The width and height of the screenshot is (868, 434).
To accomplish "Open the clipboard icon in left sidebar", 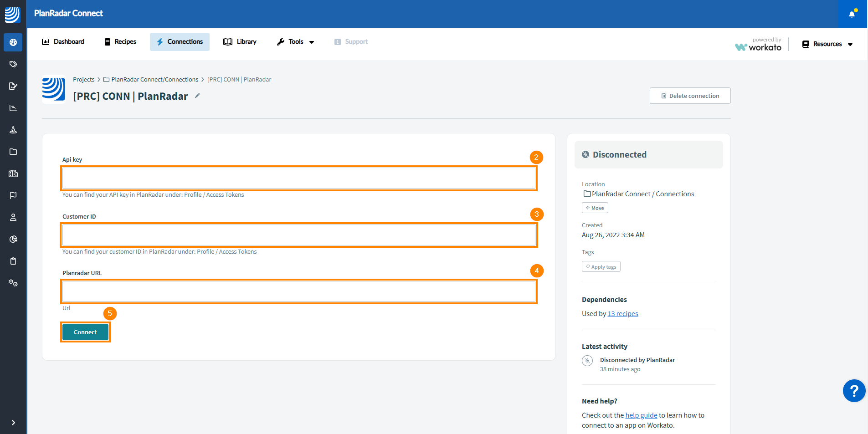I will point(13,261).
